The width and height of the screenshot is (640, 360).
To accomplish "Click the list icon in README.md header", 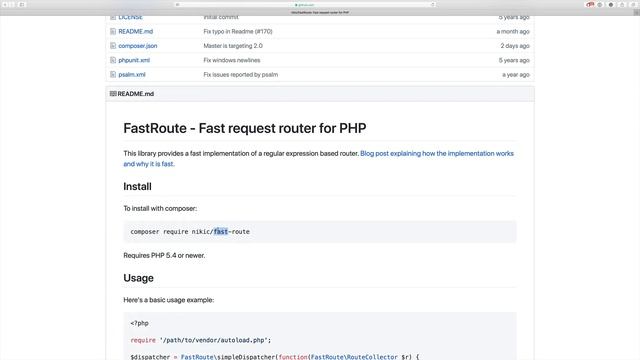I will (113, 94).
